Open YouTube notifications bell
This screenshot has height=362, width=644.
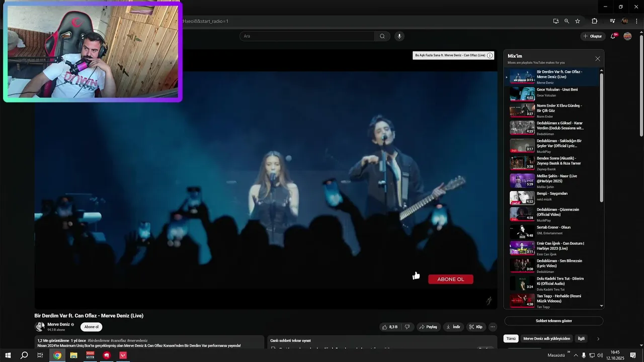pyautogui.click(x=613, y=36)
